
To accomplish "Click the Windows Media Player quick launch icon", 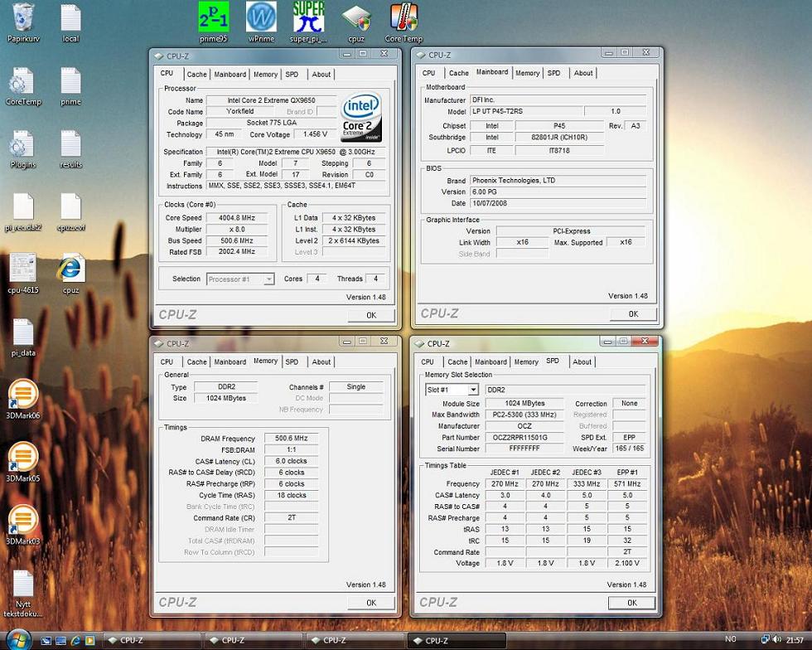I will pyautogui.click(x=90, y=641).
